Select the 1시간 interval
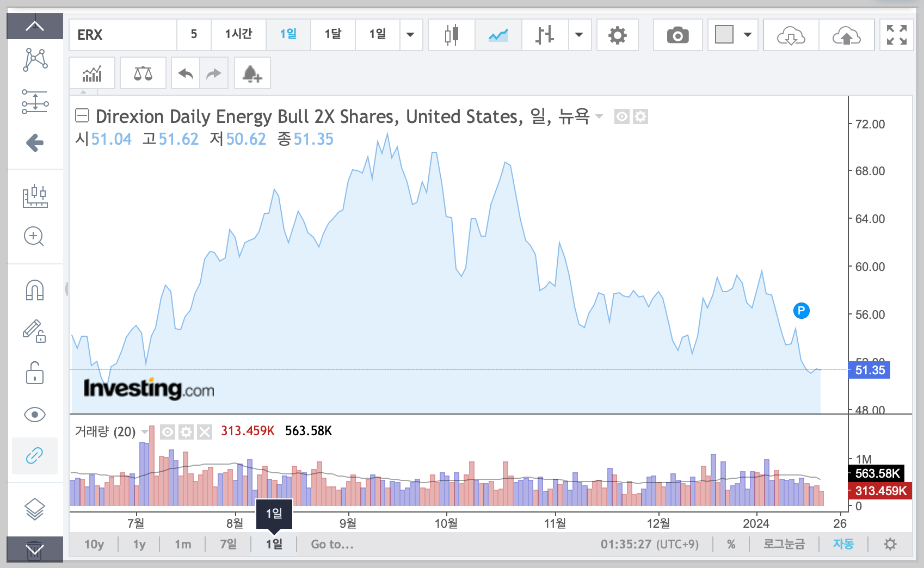 [238, 35]
